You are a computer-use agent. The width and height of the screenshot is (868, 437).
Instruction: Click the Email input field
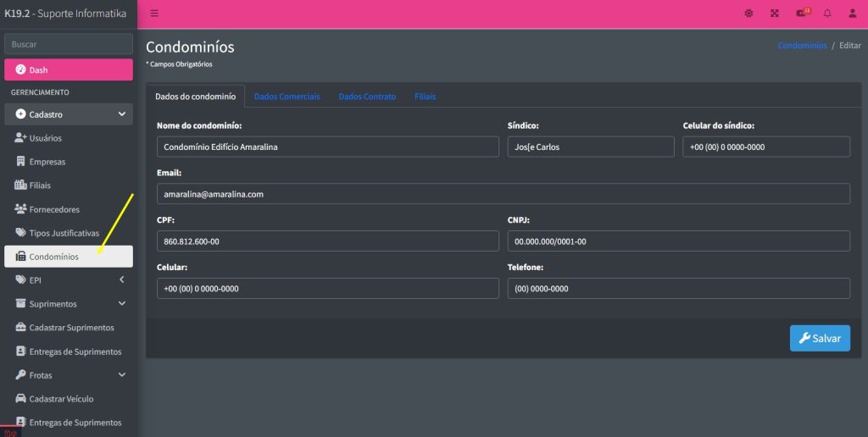(x=503, y=194)
